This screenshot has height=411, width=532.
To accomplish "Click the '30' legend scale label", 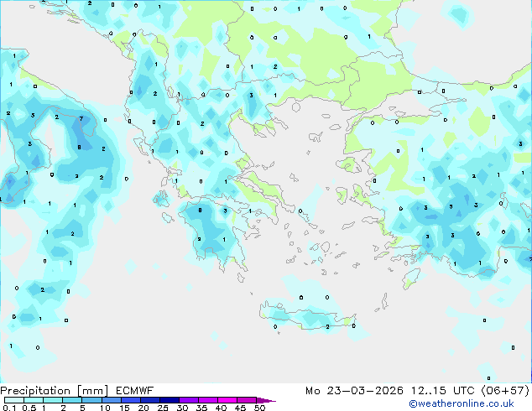I will coord(182,408).
